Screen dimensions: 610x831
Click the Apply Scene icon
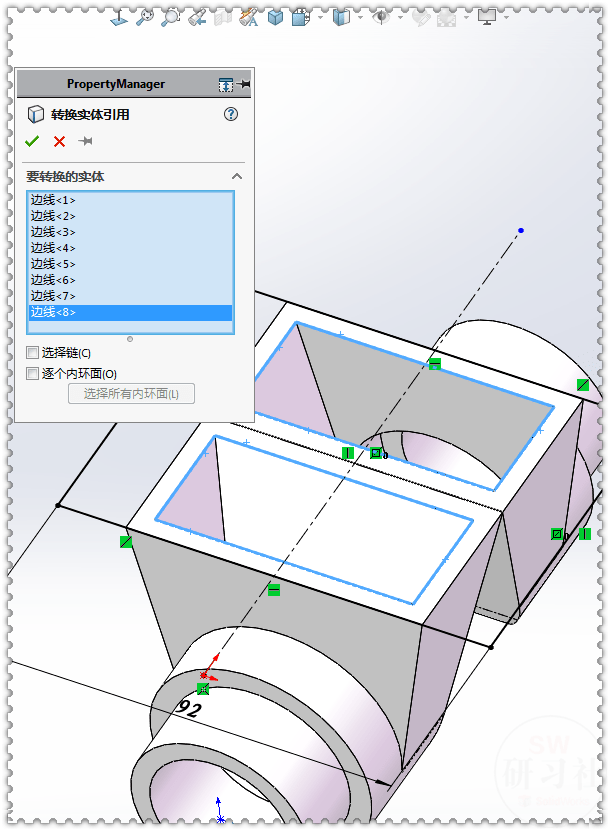447,19
